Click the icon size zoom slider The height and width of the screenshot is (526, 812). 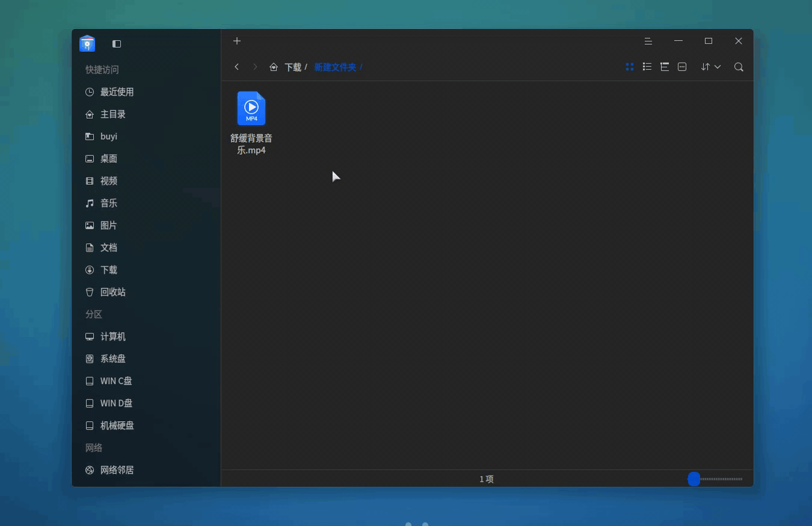[x=715, y=479]
